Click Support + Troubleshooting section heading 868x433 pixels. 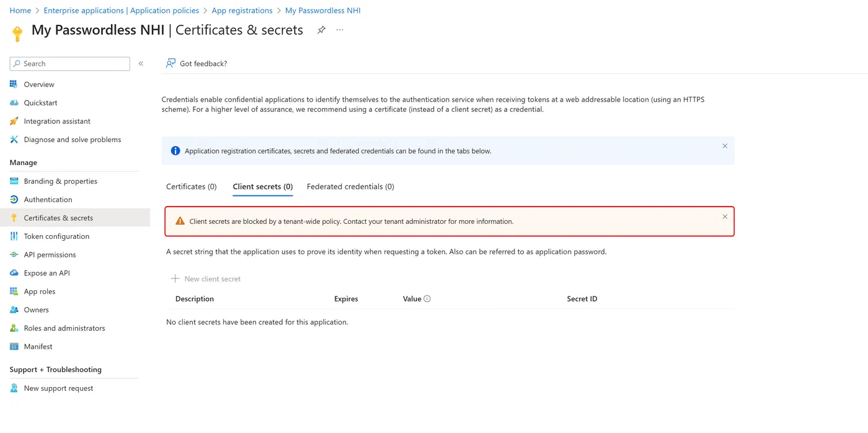(55, 370)
